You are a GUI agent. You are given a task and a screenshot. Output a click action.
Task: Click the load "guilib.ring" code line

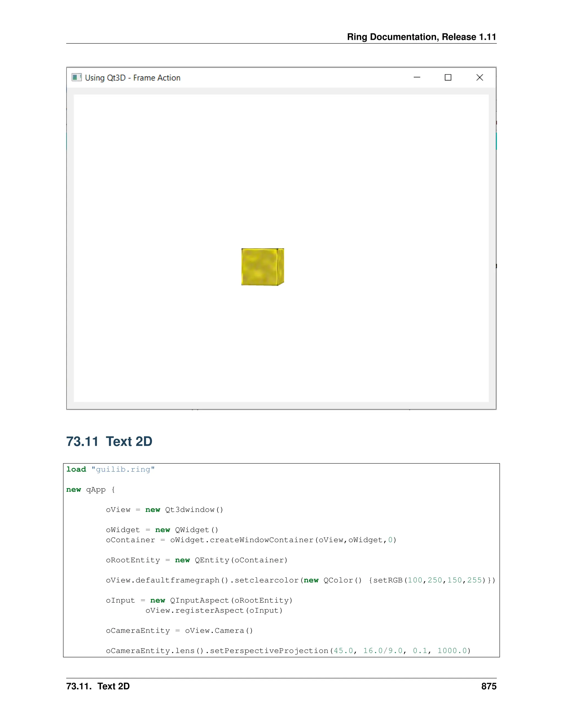111,469
